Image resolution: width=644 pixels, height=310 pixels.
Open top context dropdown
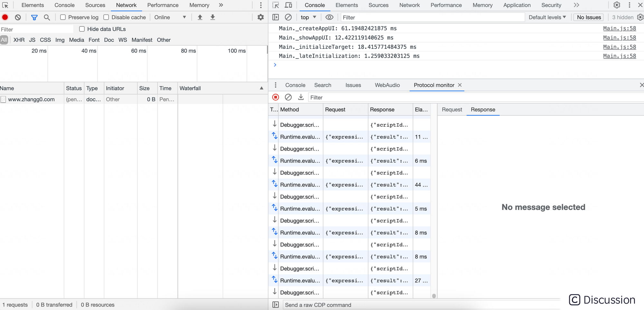[308, 17]
